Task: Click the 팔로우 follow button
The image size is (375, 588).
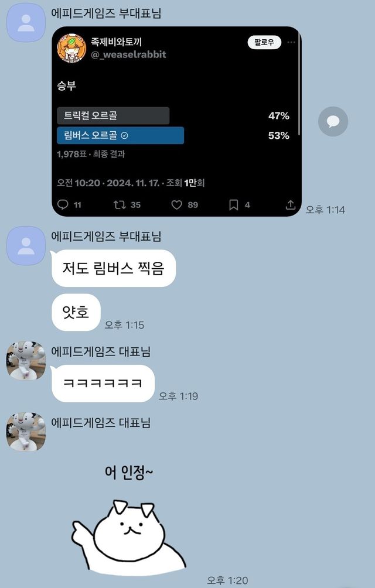Action: (264, 42)
